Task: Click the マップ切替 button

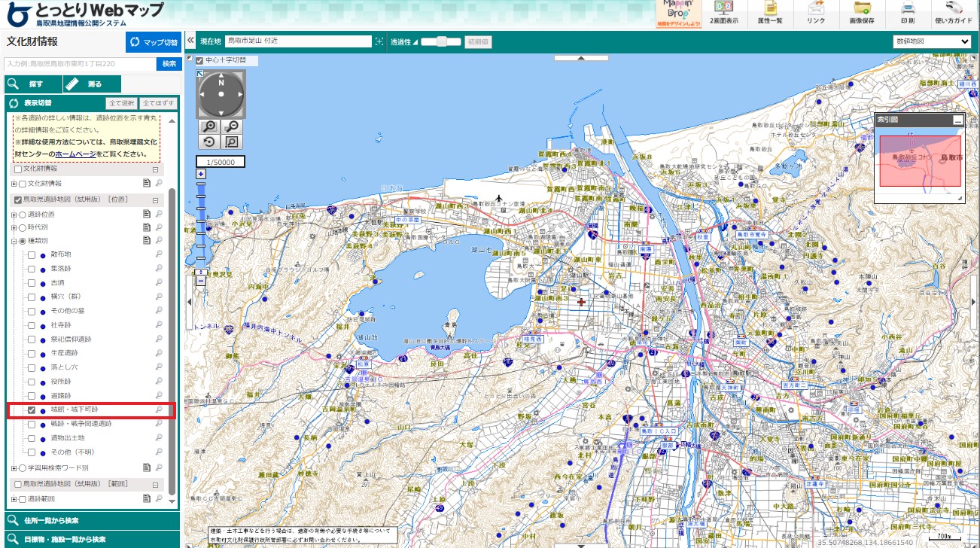Action: 153,42
